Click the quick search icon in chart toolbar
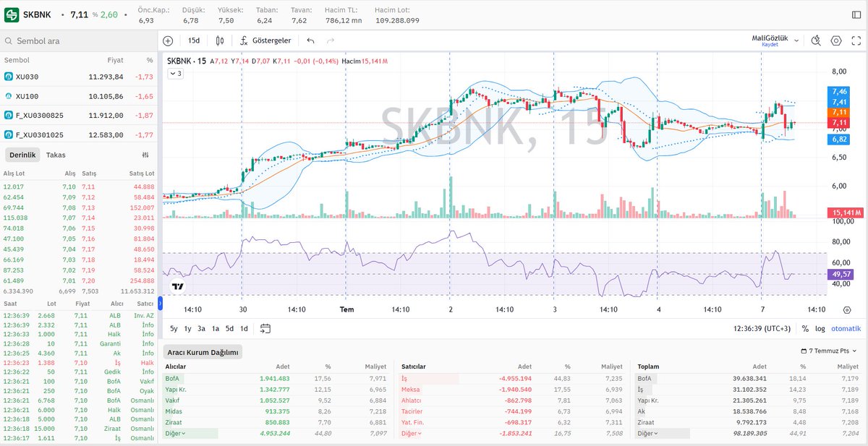Screen dimensions: 868x446 816,40
